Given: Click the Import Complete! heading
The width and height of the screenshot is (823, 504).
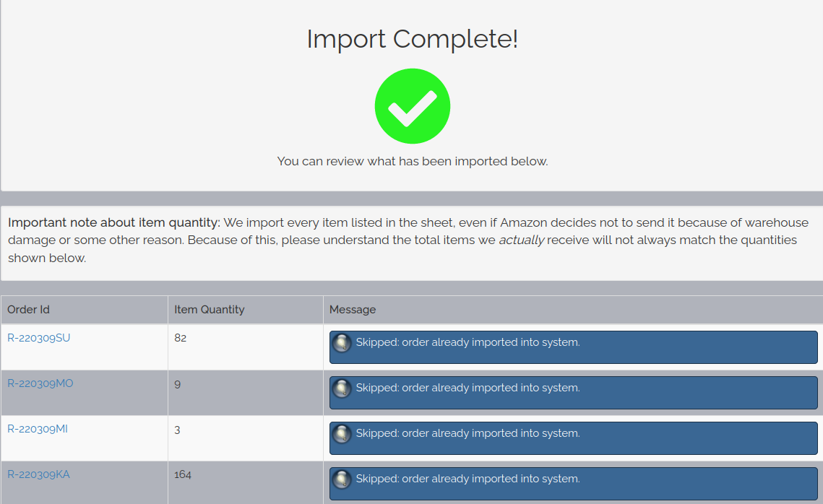Looking at the screenshot, I should click(412, 39).
